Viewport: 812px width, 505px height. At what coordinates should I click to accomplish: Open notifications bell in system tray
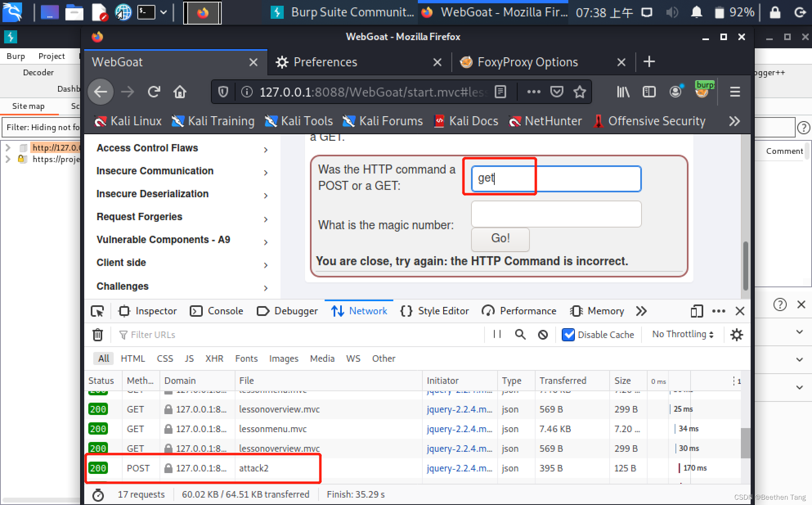coord(696,13)
